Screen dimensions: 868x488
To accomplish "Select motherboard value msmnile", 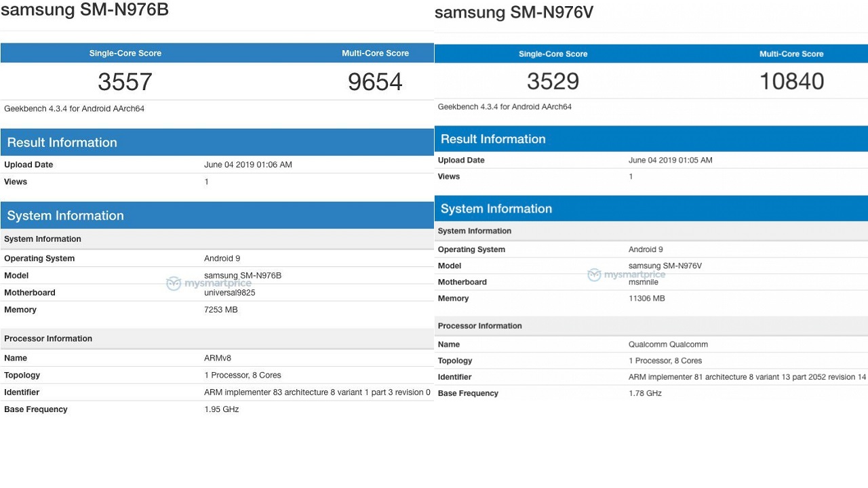I will [x=644, y=283].
